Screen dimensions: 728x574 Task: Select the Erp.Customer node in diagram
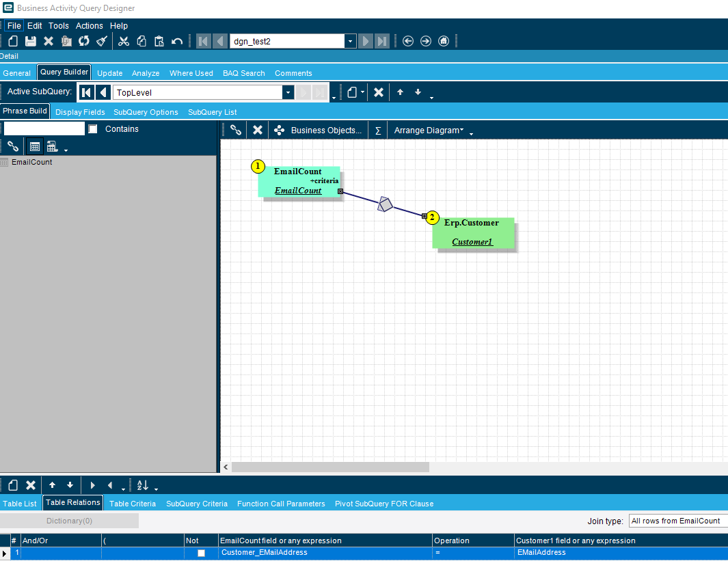coord(473,232)
